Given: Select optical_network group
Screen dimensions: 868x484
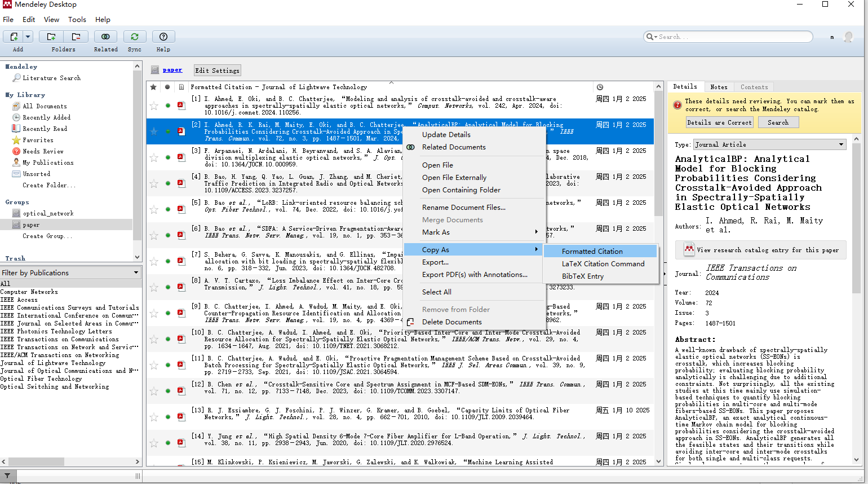Looking at the screenshot, I should coord(48,213).
